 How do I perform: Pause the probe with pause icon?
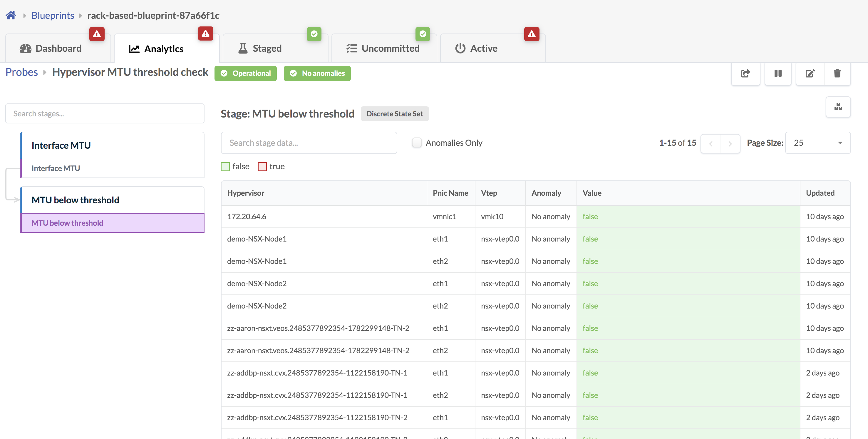pyautogui.click(x=778, y=73)
